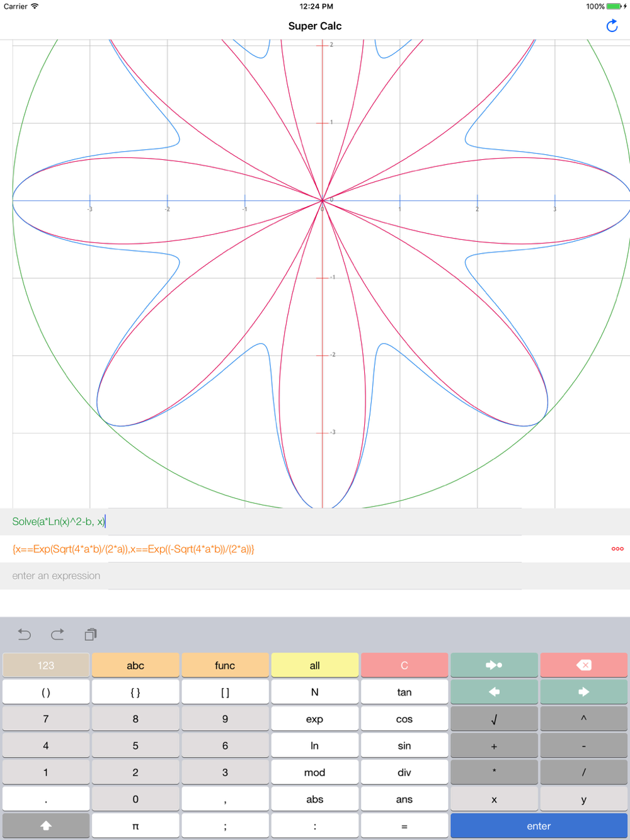Tap digit 2 on the keypad

(x=135, y=772)
